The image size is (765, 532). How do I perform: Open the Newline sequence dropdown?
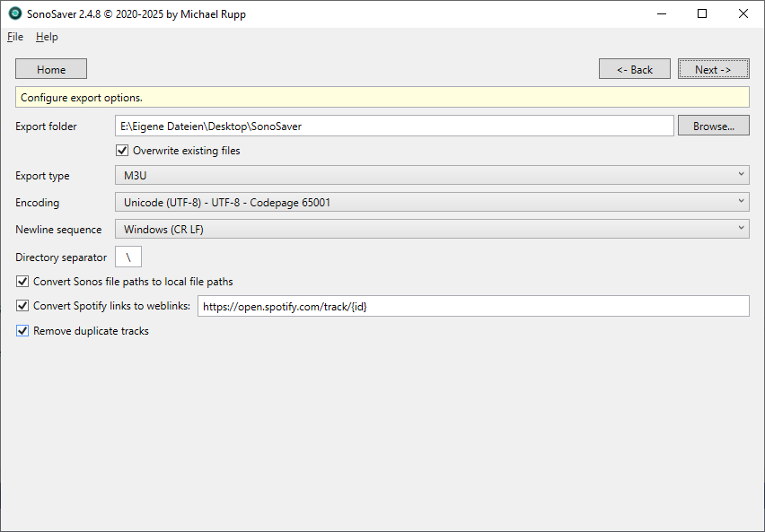pos(739,228)
